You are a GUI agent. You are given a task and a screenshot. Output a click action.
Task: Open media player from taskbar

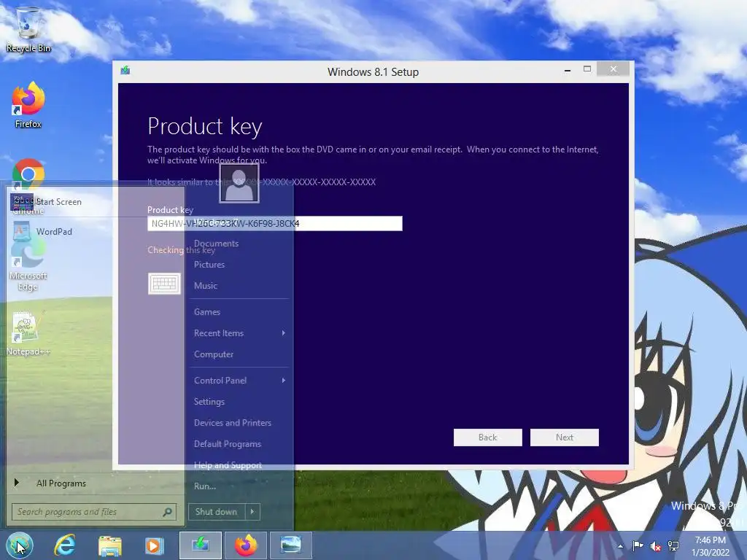pos(154,545)
